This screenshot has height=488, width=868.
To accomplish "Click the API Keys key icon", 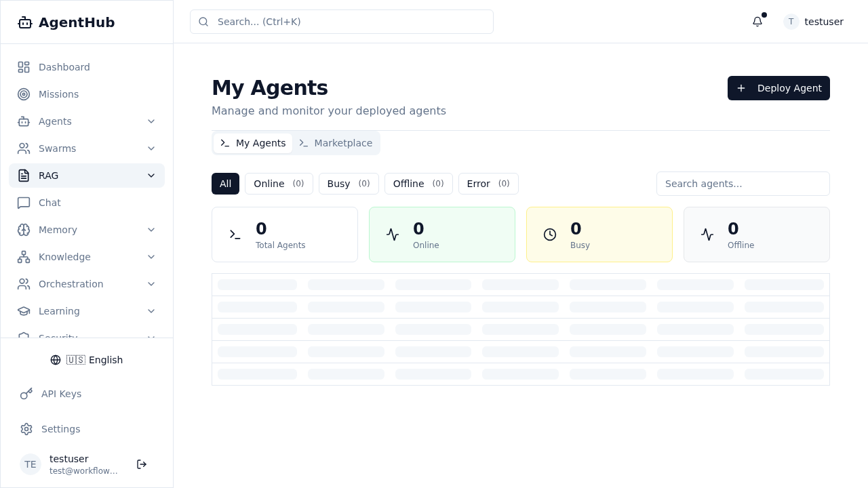I will (26, 394).
